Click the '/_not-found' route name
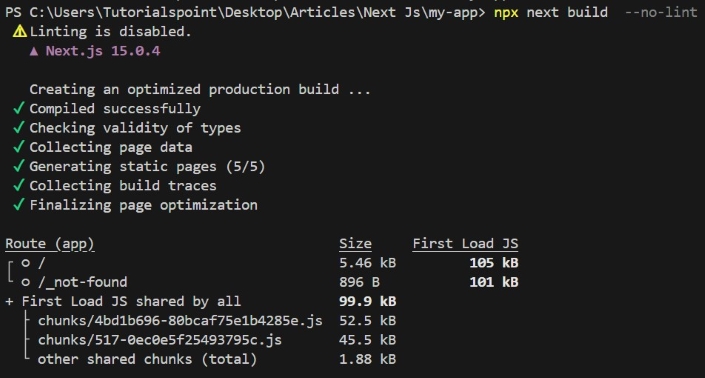 83,282
